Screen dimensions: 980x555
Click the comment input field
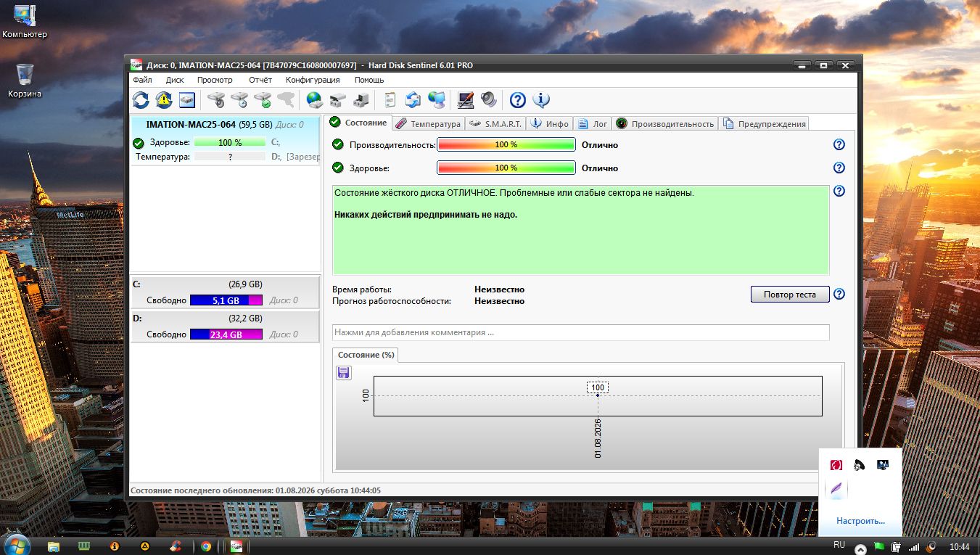[x=580, y=332]
